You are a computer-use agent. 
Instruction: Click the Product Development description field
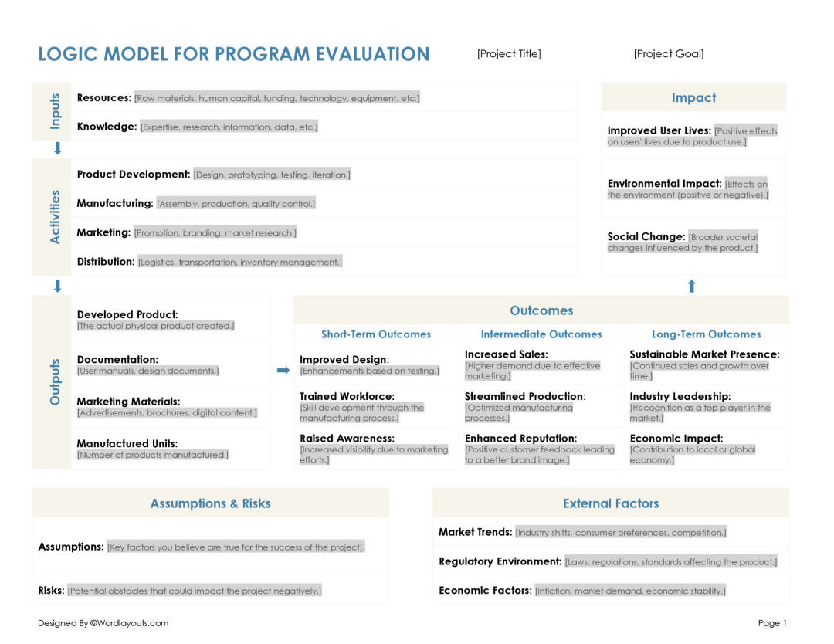[x=272, y=175]
